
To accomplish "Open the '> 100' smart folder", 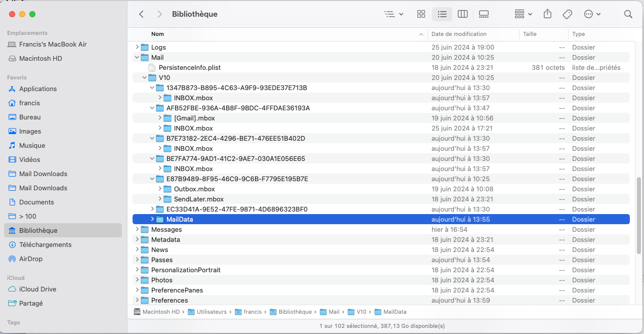I will click(27, 216).
